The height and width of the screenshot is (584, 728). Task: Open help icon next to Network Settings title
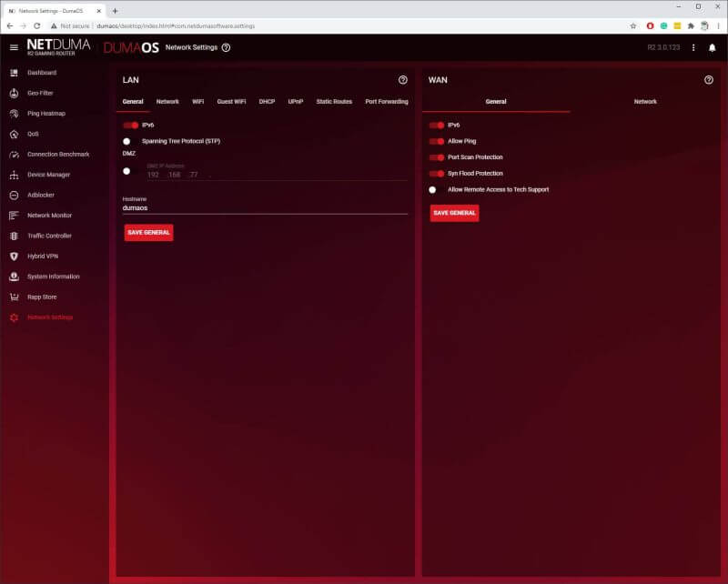(x=226, y=47)
